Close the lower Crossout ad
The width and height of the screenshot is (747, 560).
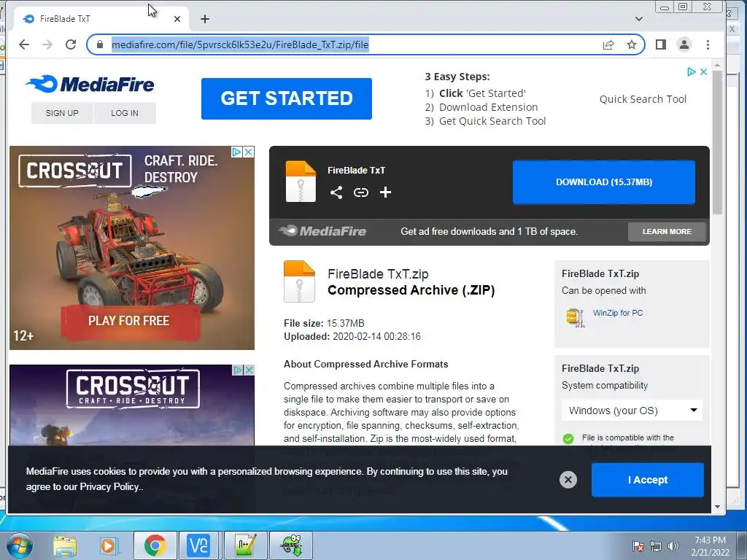tap(249, 370)
